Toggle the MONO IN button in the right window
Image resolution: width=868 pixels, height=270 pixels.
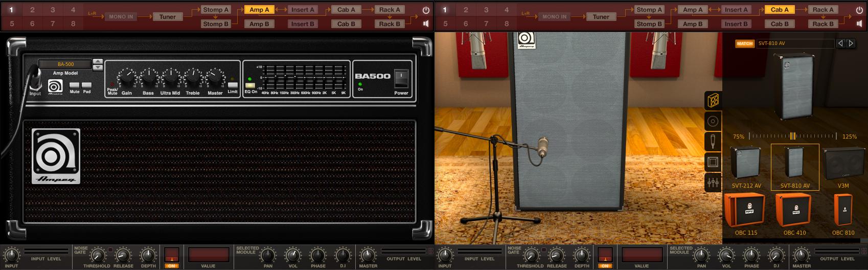[554, 17]
